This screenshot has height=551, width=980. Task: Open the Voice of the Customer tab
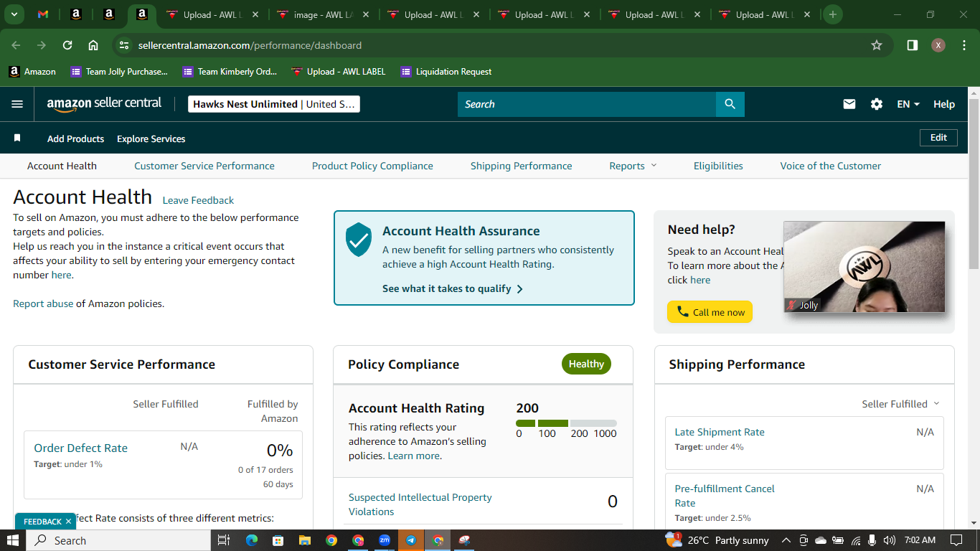(x=831, y=166)
